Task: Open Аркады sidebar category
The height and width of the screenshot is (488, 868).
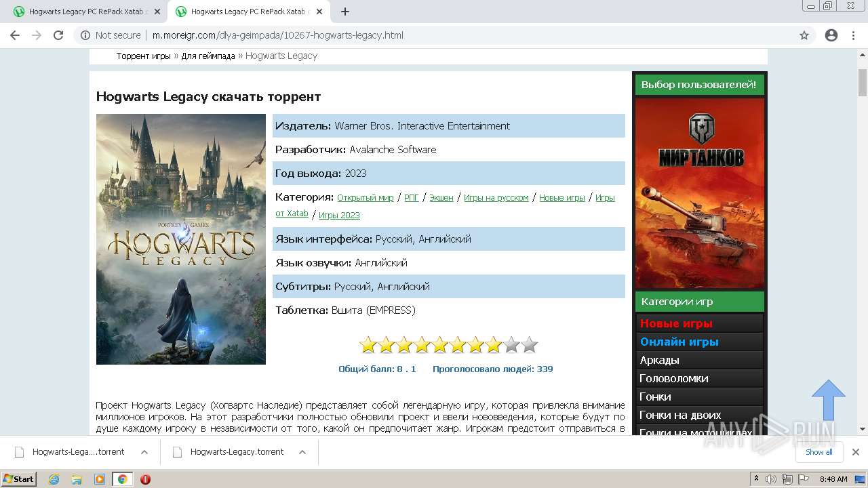Action: tap(700, 360)
